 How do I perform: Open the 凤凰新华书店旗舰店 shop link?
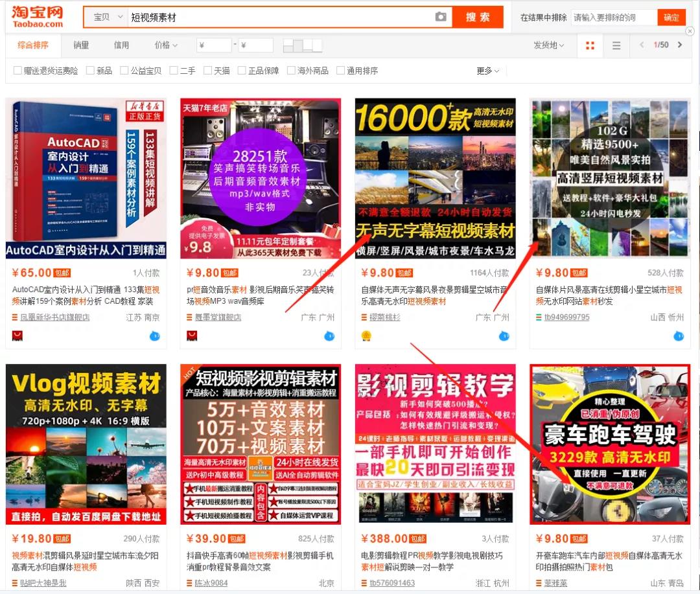coord(54,317)
